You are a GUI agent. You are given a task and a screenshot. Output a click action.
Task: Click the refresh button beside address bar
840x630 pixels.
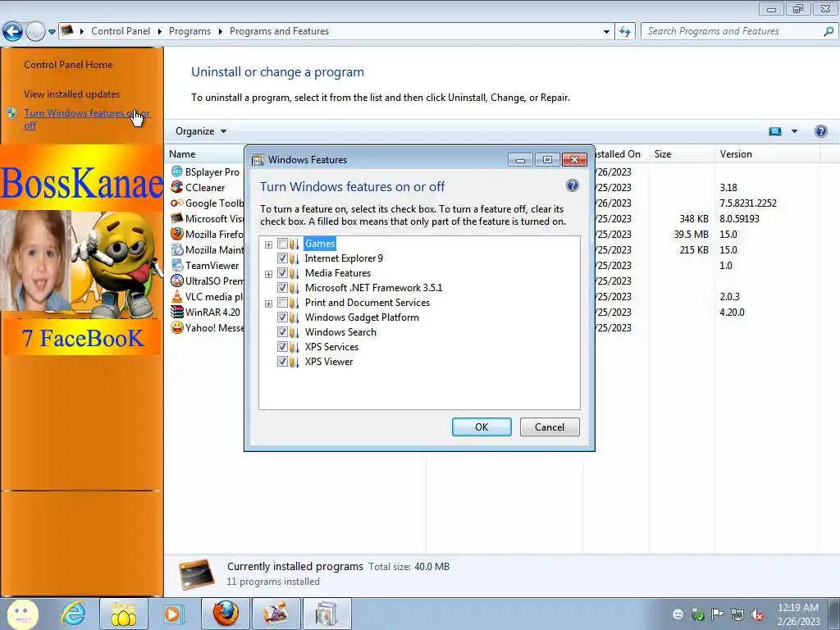[x=624, y=31]
